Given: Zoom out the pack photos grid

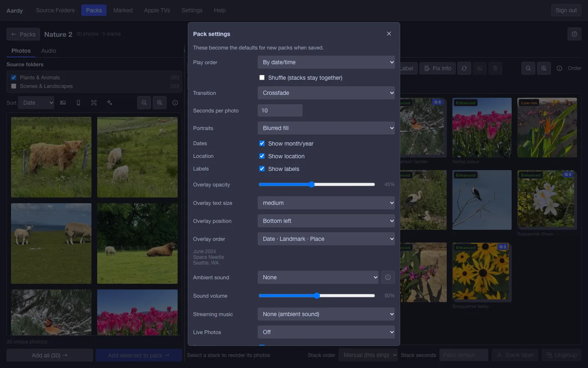Looking at the screenshot, I should point(528,68).
